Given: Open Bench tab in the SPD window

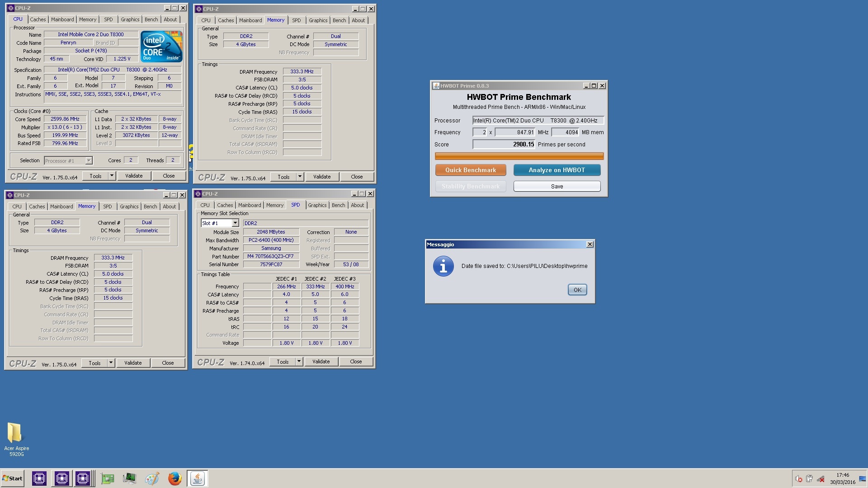Looking at the screenshot, I should (x=338, y=205).
